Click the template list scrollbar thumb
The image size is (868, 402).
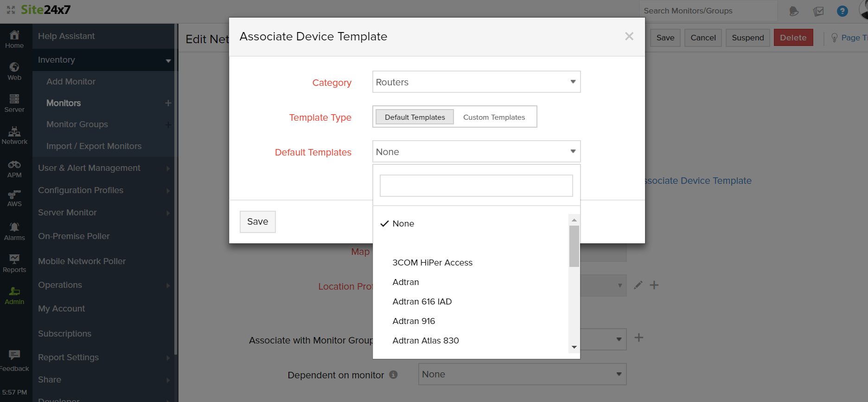574,246
